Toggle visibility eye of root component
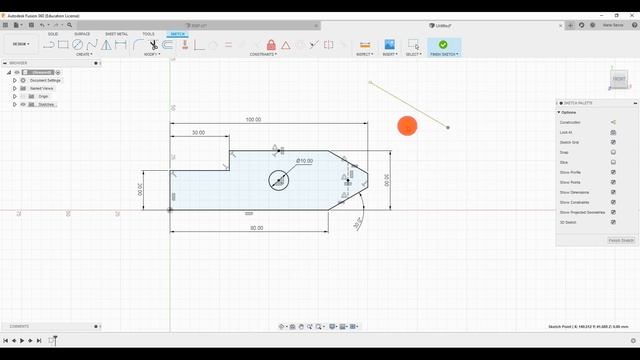The width and height of the screenshot is (640, 360). pos(17,72)
